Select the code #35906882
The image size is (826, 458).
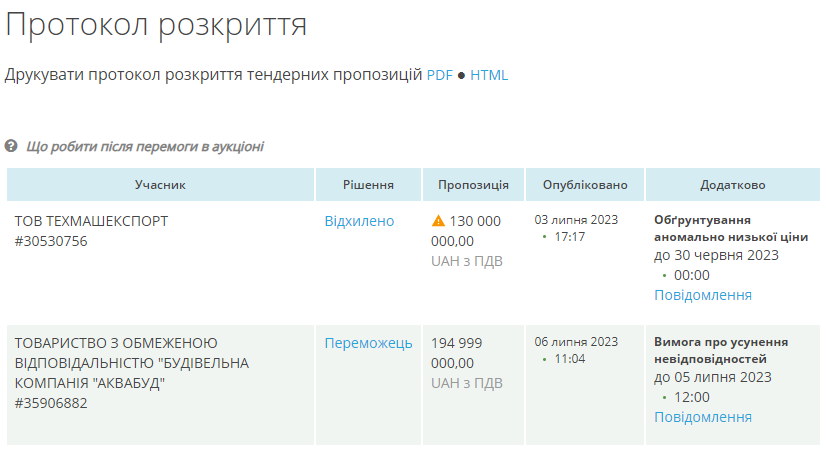point(51,403)
